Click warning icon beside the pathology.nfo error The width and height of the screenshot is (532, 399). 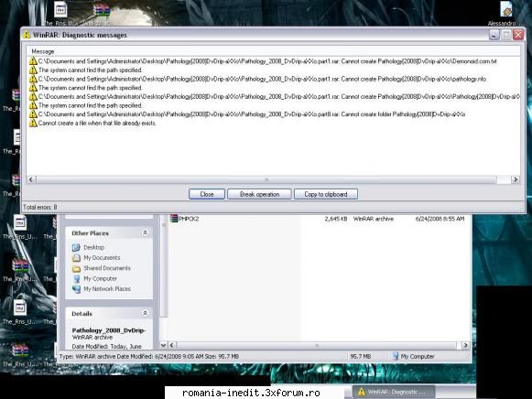click(x=33, y=79)
